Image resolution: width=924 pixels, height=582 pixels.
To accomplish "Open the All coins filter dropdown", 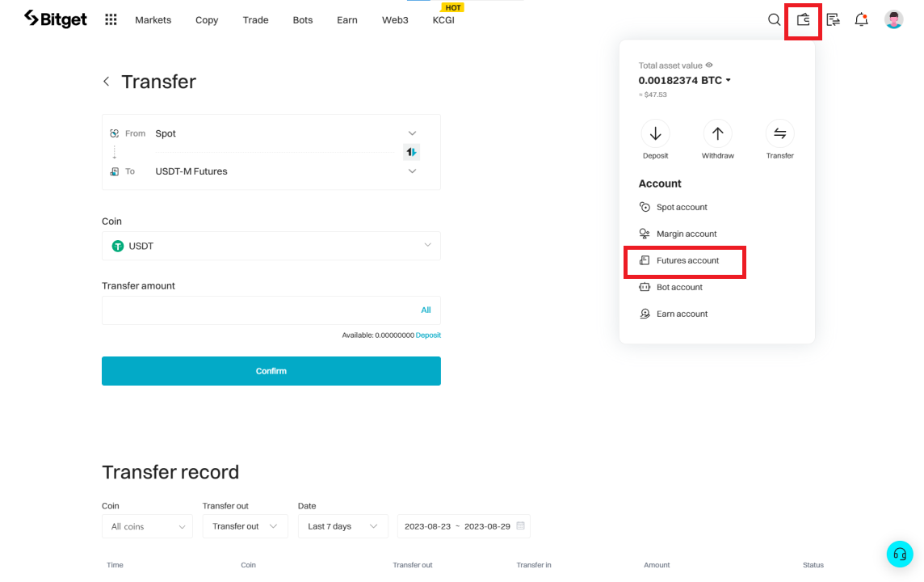I will [x=147, y=526].
